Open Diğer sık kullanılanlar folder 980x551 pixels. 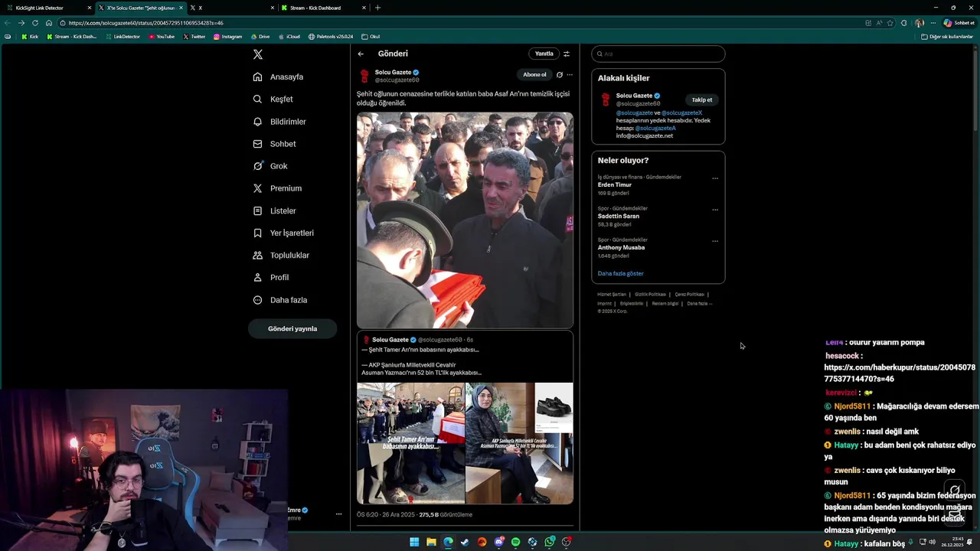click(x=947, y=37)
